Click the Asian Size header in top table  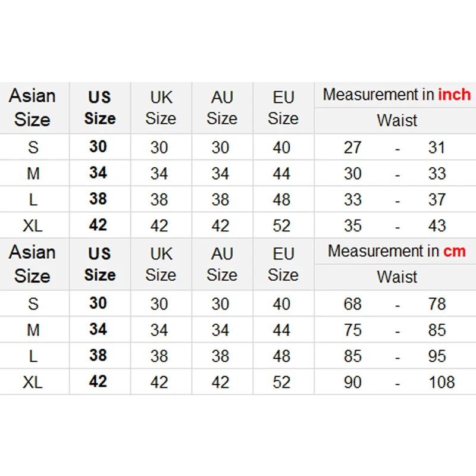coord(32,108)
